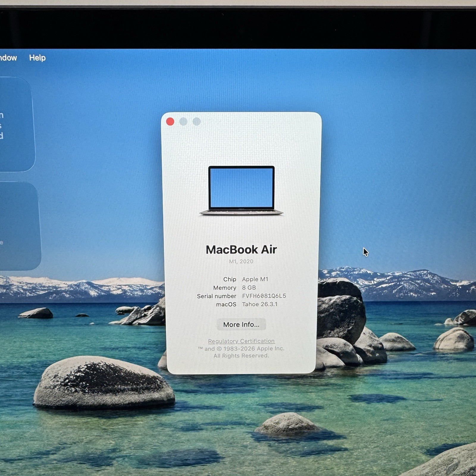
Task: Click the macOS version Tahoe 26.3.1
Action: pos(259,304)
